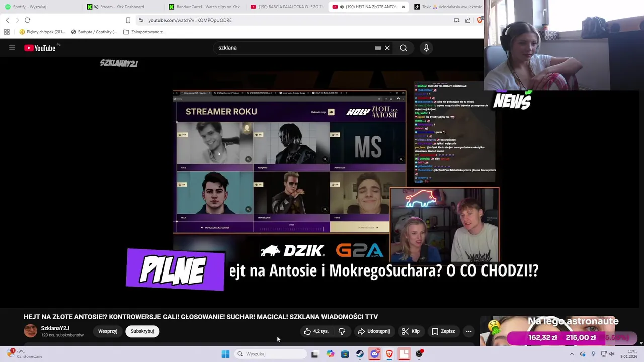Open Microsoft Store from taskbar
644x362 pixels.
pyautogui.click(x=345, y=354)
